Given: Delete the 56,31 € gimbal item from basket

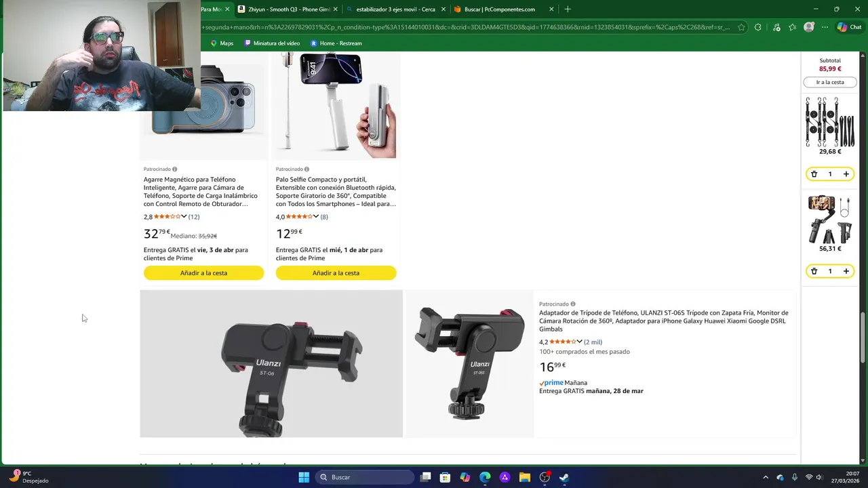Looking at the screenshot, I should pos(814,271).
